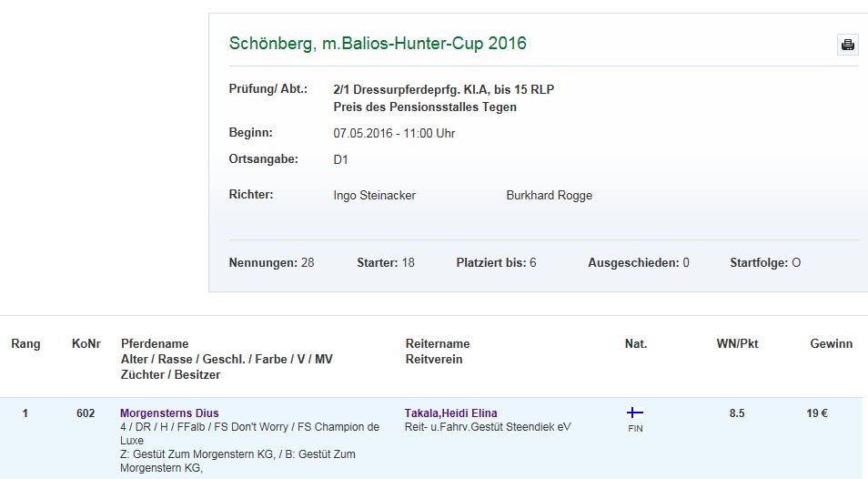Viewport: 868px width, 479px height.
Task: Click judge name Burkhard Rogge
Action: (x=549, y=195)
